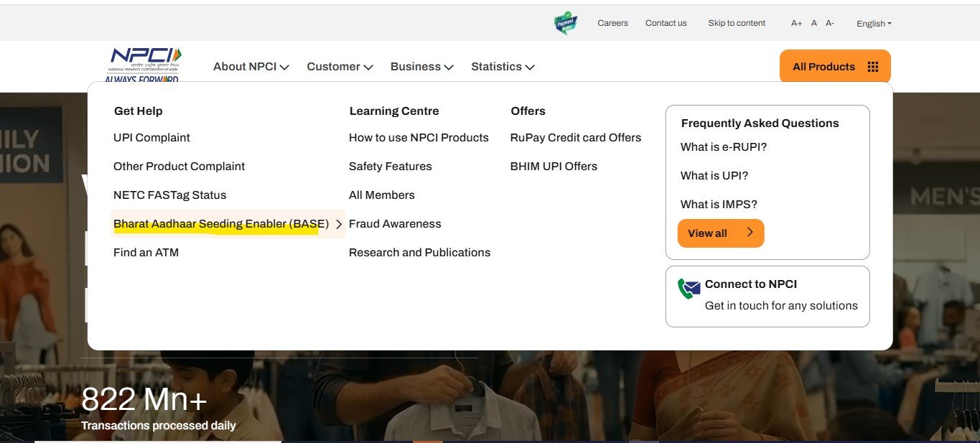Screen dimensions: 980x443
Task: Click the Learning Centre heading
Action: (394, 111)
